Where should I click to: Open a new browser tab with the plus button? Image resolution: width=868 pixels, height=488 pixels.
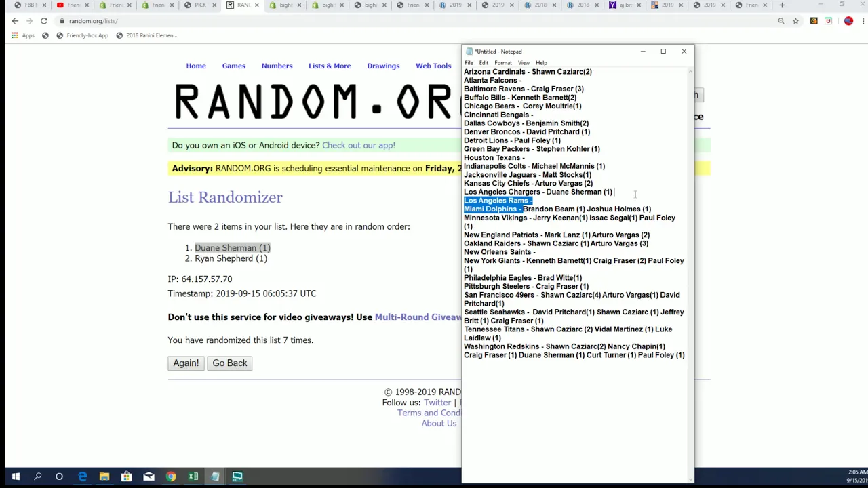[x=782, y=5]
